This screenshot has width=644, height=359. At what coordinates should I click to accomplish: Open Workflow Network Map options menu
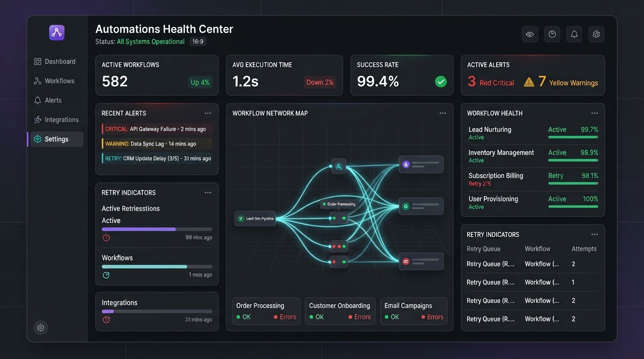[443, 113]
